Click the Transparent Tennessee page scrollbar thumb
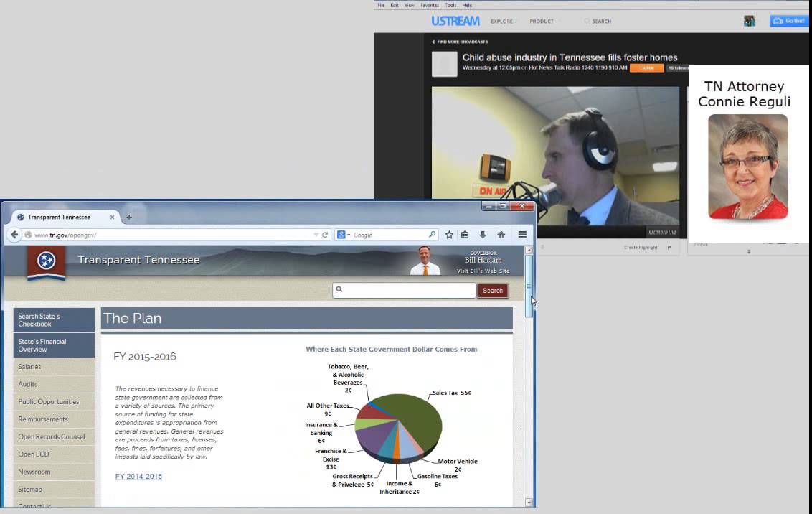This screenshot has width=812, height=514. coord(529,286)
